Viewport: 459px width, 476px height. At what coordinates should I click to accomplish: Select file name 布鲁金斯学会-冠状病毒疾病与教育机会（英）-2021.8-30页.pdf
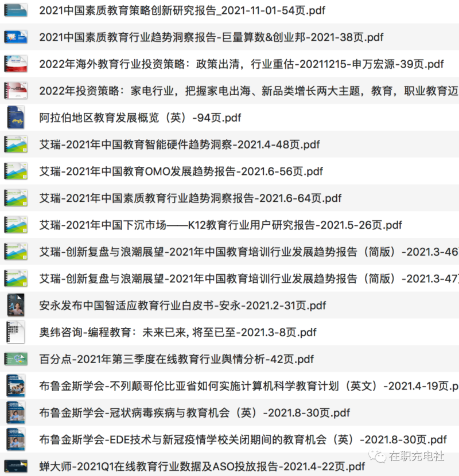(195, 412)
